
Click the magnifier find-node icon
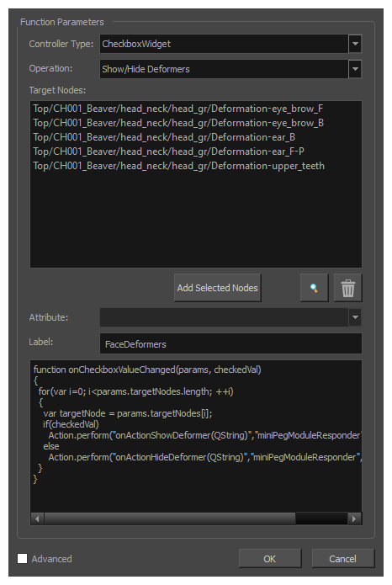[x=314, y=288]
